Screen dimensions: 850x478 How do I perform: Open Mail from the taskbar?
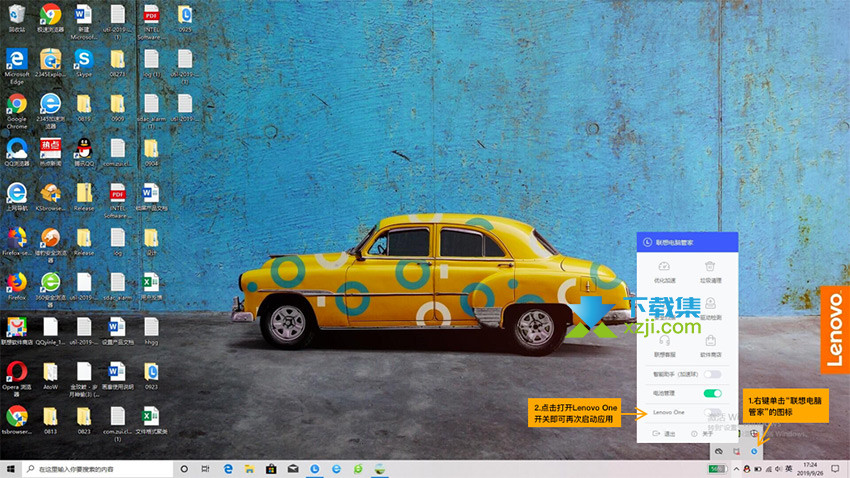(x=293, y=469)
